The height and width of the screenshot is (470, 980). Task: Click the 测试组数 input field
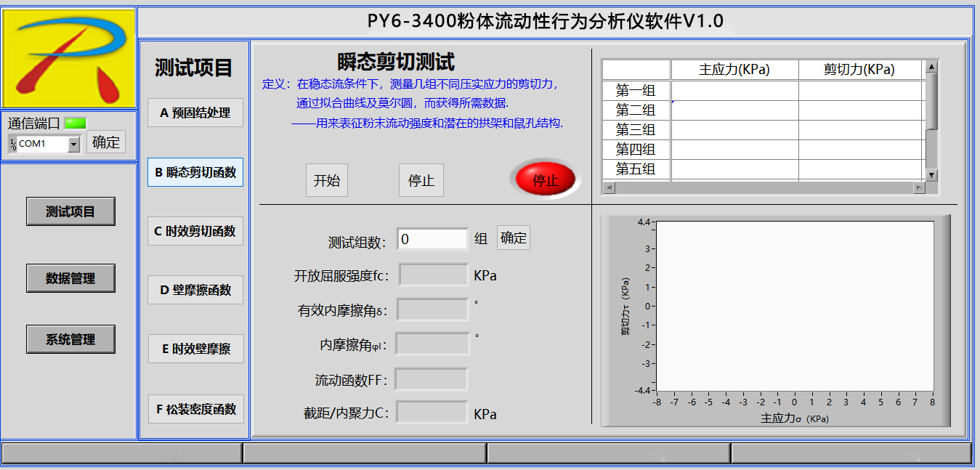pos(432,239)
